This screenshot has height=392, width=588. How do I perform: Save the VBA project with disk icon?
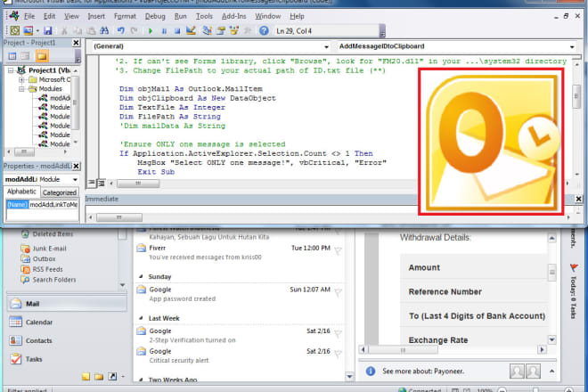pos(48,31)
